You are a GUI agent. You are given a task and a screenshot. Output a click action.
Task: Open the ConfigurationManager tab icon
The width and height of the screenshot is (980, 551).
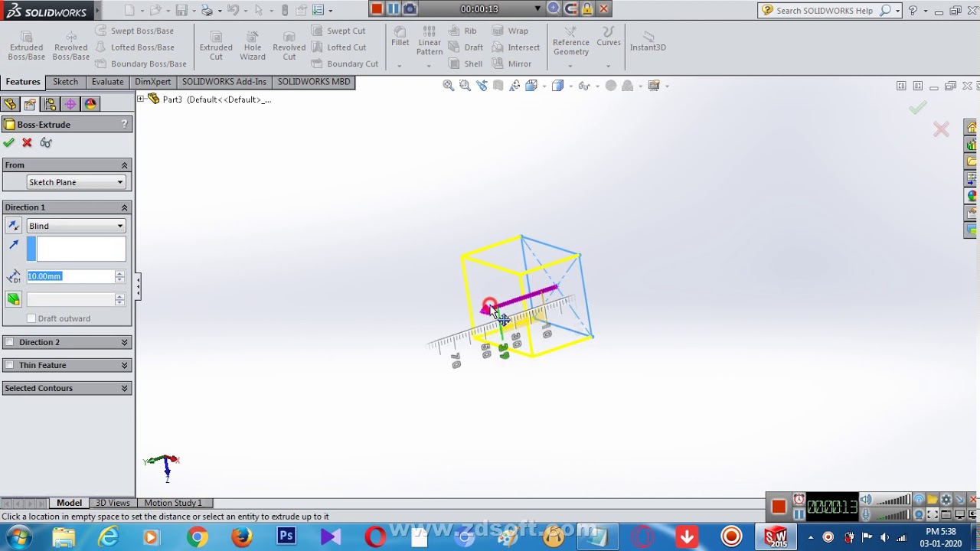pos(50,104)
